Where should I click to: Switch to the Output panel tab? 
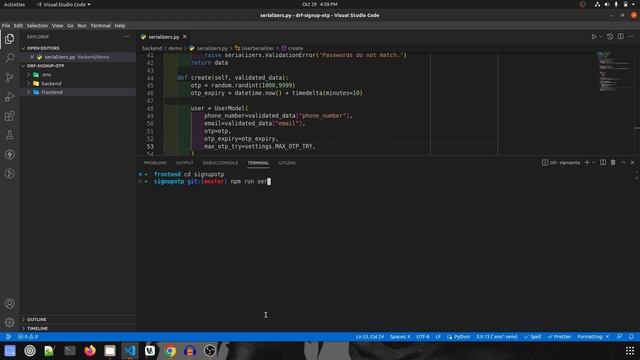click(184, 163)
